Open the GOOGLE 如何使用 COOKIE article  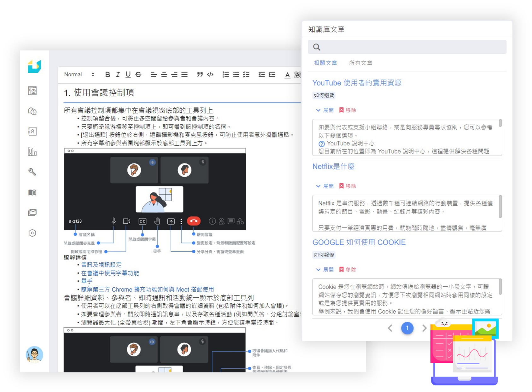(359, 242)
